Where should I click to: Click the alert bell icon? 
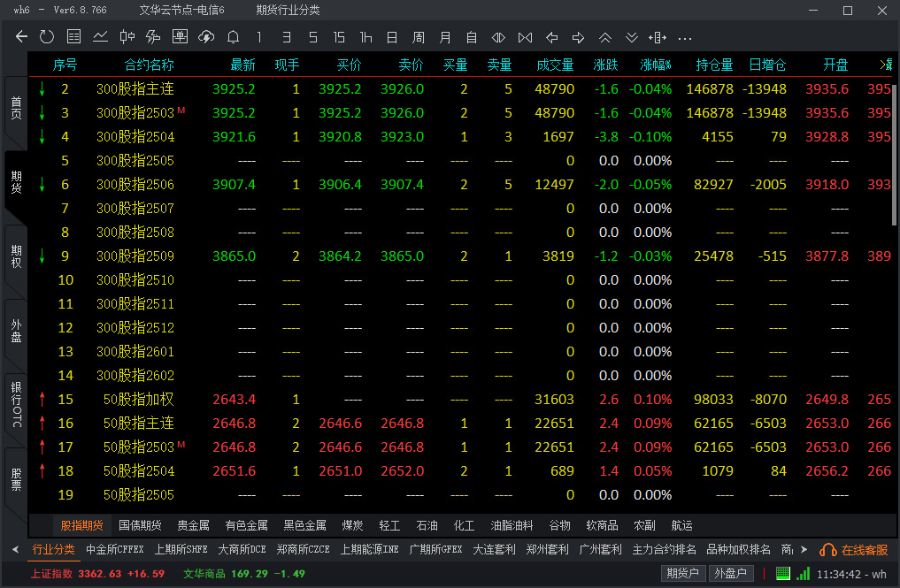233,37
